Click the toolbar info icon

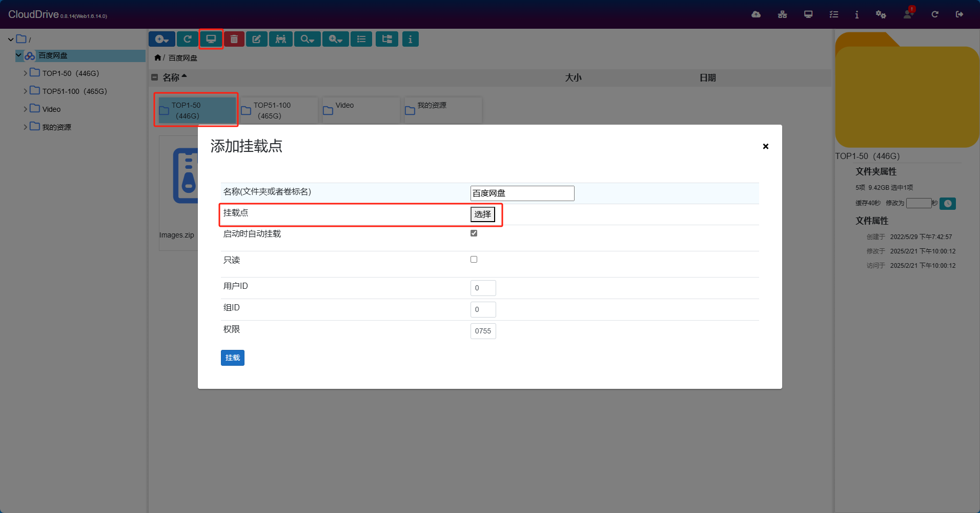tap(410, 39)
